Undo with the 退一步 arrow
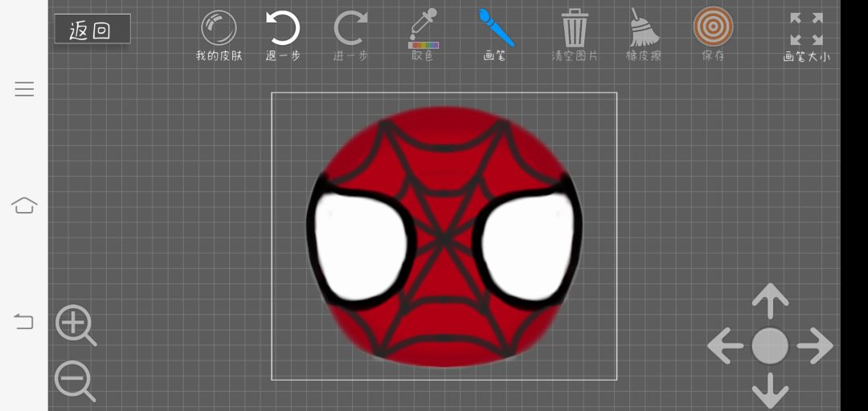 283,28
